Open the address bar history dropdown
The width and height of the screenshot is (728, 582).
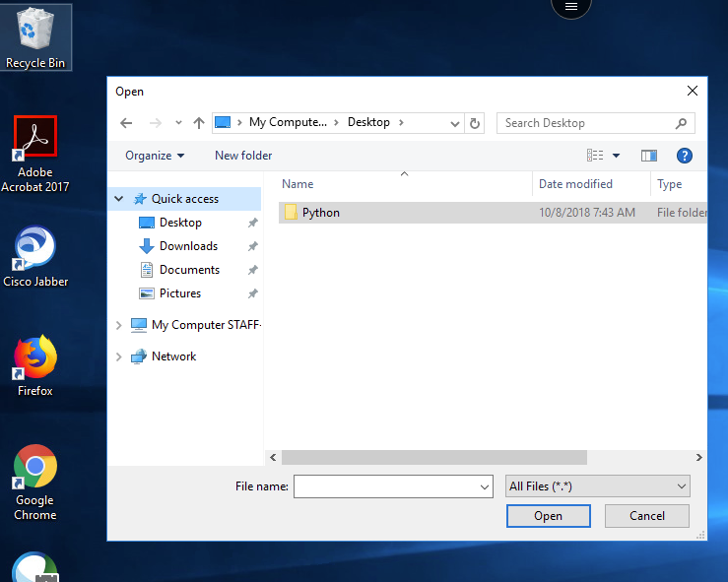455,123
